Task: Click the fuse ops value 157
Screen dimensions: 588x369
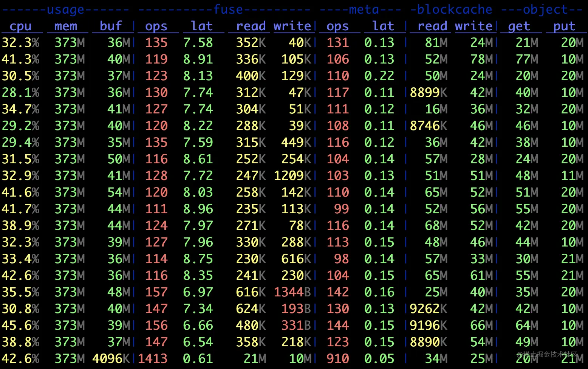Action: point(156,292)
